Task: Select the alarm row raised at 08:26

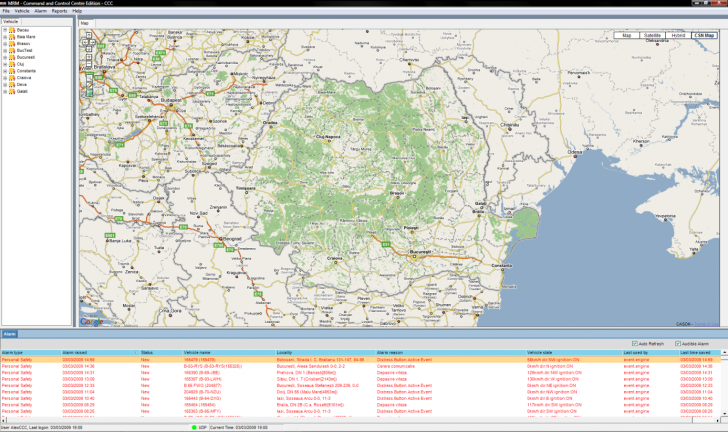Action: coord(361,411)
